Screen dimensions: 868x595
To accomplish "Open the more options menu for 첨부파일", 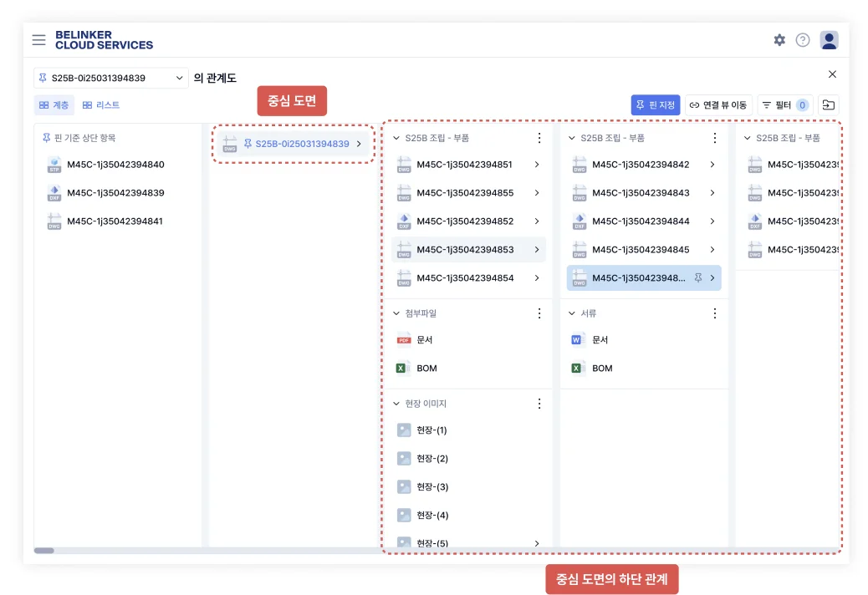I will [x=539, y=313].
